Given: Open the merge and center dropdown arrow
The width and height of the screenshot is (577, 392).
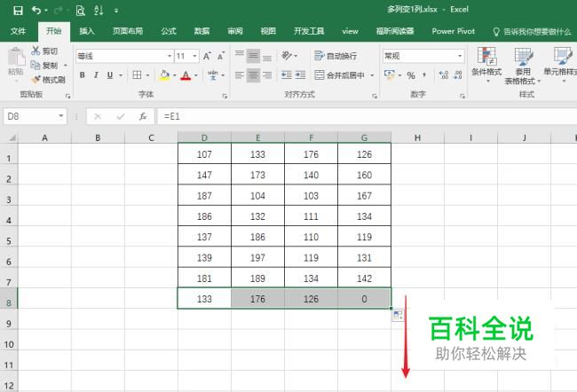Looking at the screenshot, I should 373,75.
